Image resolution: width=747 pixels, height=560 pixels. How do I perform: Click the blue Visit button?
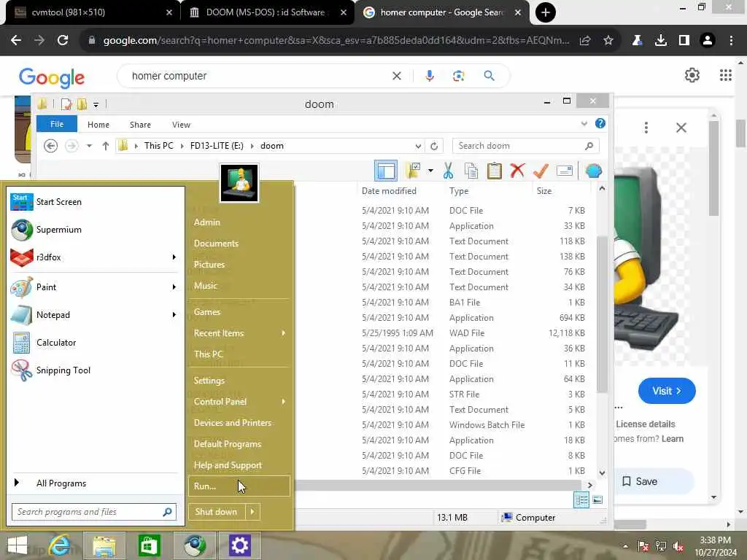(667, 391)
